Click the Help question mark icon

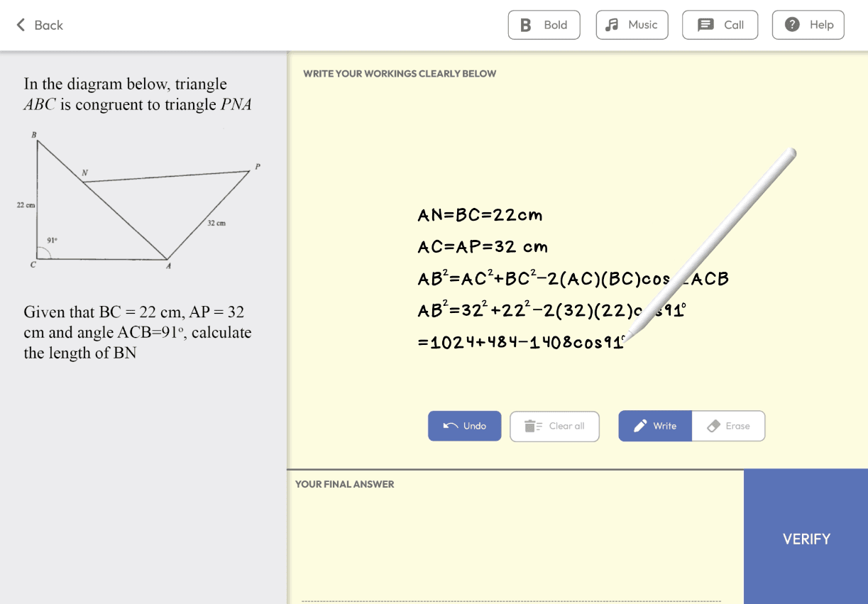(x=792, y=25)
